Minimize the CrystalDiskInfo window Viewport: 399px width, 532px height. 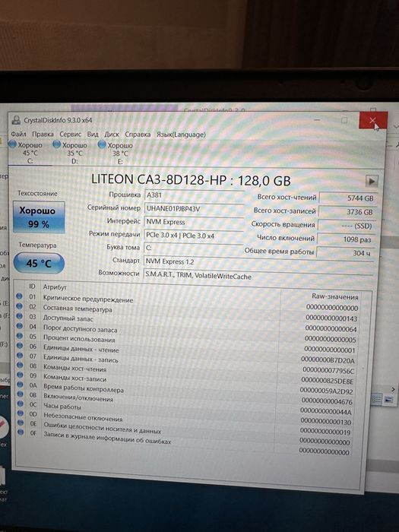coord(317,120)
